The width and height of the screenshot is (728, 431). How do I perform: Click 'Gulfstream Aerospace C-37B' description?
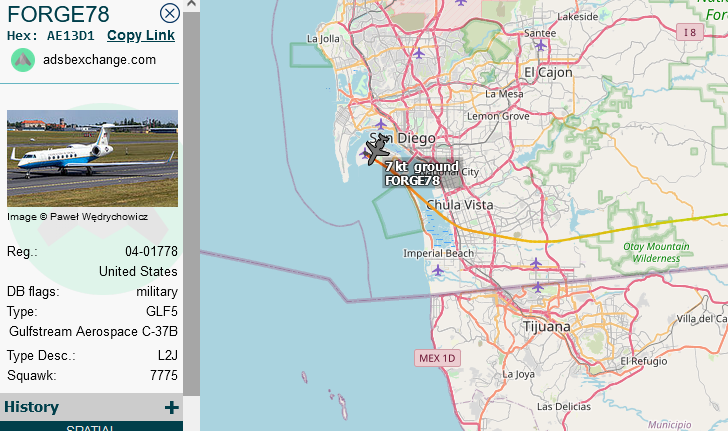[x=93, y=331]
